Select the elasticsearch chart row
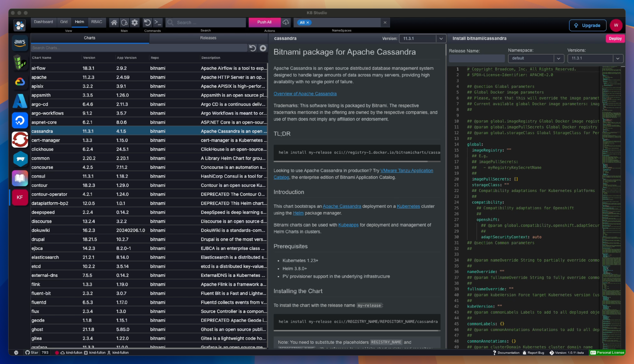The image size is (634, 364). click(149, 257)
